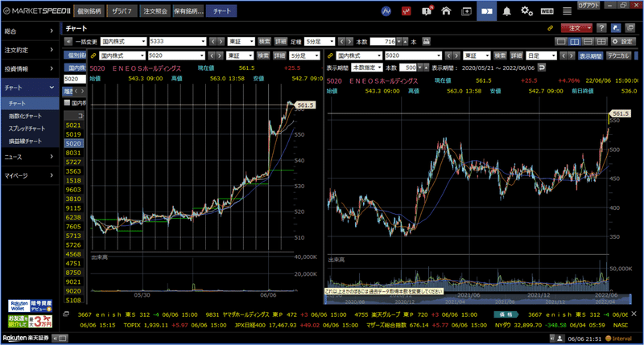644x345 pixels.
Task: Switch to the 注文照会 tab
Action: 155,11
